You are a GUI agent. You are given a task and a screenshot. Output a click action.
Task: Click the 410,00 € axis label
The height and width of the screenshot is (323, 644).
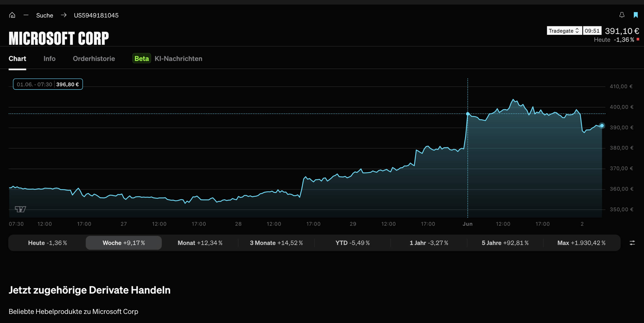621,86
